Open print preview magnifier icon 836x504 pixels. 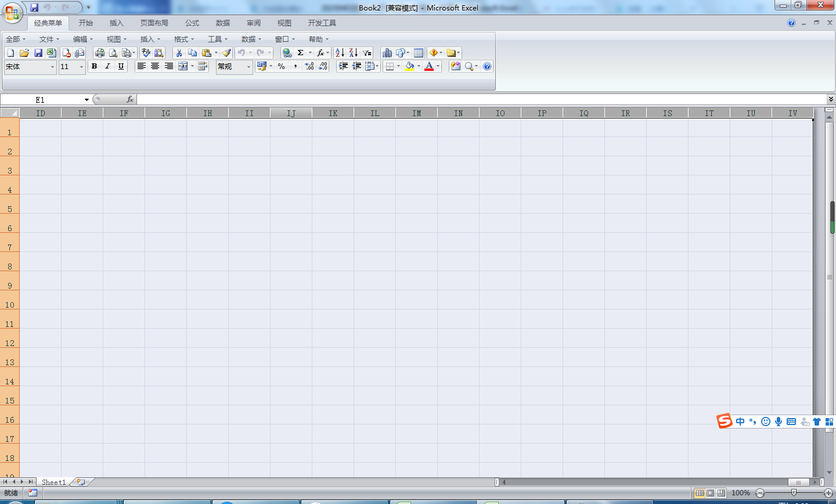(x=113, y=53)
